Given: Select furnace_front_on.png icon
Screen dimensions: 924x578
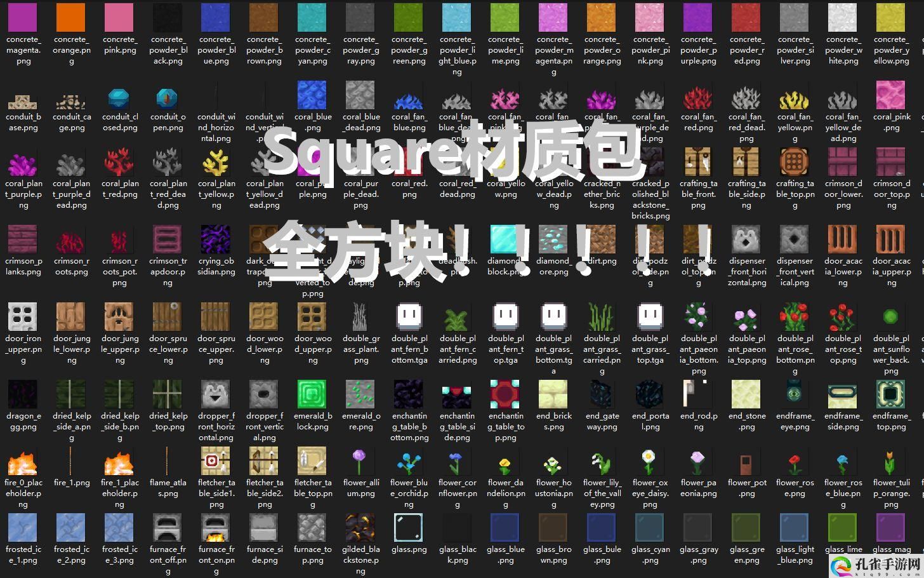Looking at the screenshot, I should [216, 528].
